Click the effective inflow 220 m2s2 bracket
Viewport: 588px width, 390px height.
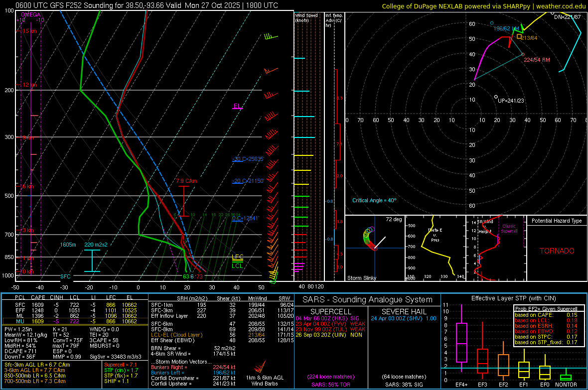click(92, 260)
